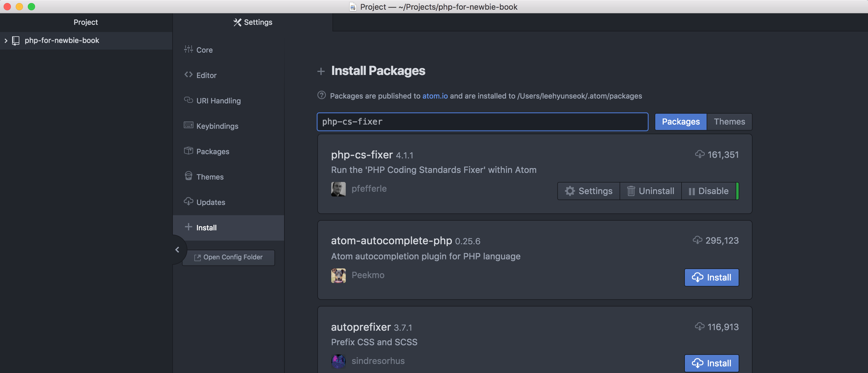This screenshot has width=868, height=373.
Task: Expand the Project panel book icon
Action: pos(15,41)
